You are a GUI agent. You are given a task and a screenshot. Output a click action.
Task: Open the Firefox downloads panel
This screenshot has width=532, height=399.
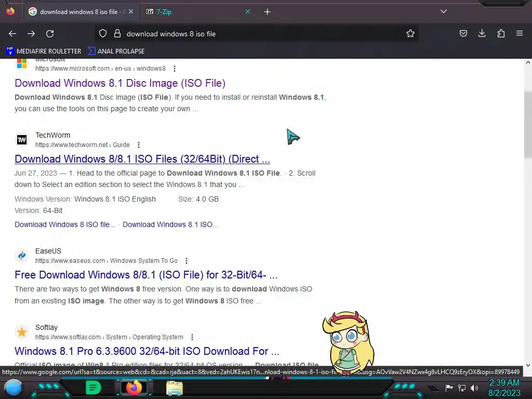click(482, 33)
